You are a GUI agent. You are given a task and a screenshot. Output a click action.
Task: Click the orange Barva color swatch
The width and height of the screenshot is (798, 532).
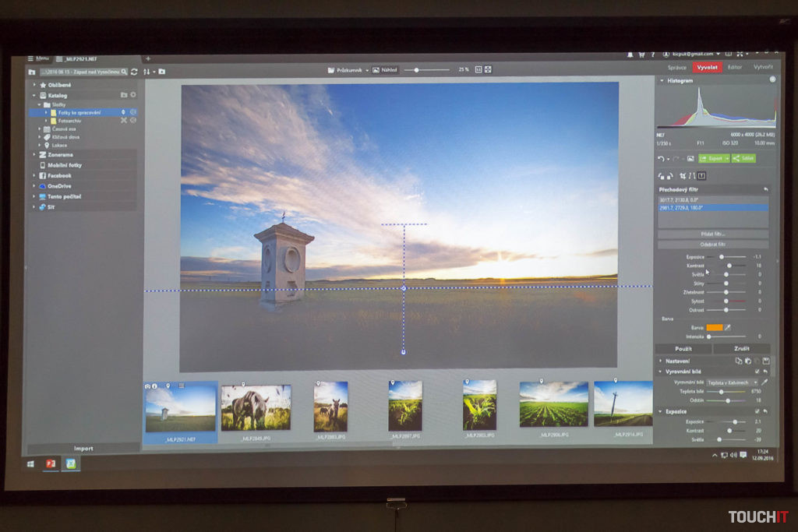(714, 328)
